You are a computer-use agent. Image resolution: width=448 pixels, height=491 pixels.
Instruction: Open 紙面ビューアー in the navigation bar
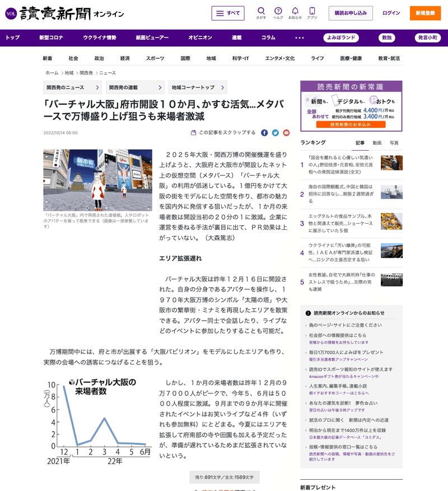click(x=152, y=38)
